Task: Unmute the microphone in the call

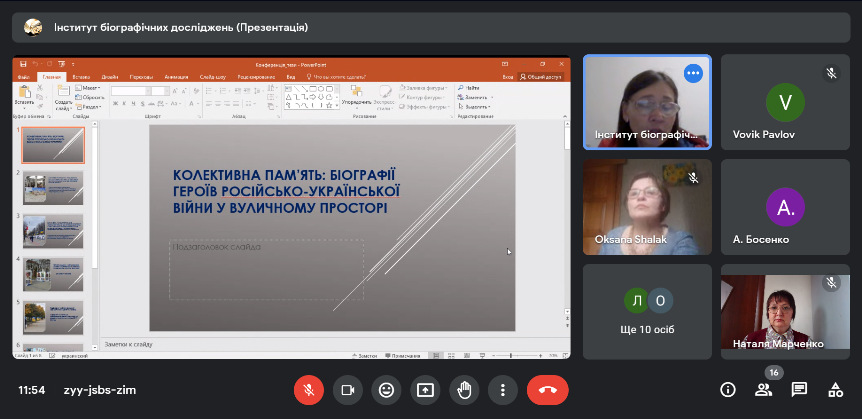Action: point(308,390)
